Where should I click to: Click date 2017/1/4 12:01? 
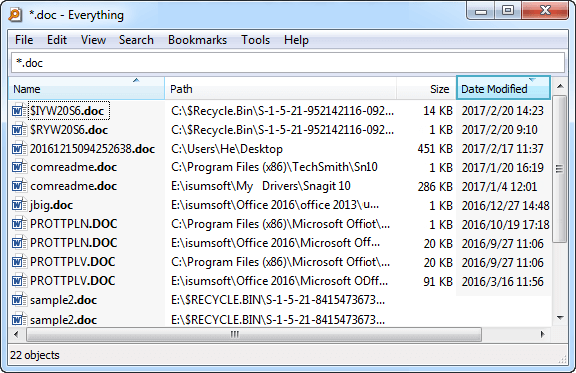click(499, 187)
